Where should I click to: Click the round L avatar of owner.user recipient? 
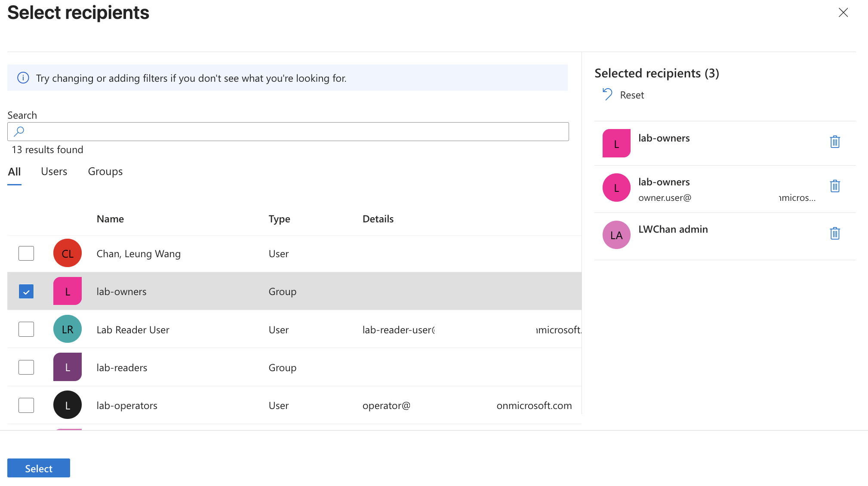tap(616, 188)
